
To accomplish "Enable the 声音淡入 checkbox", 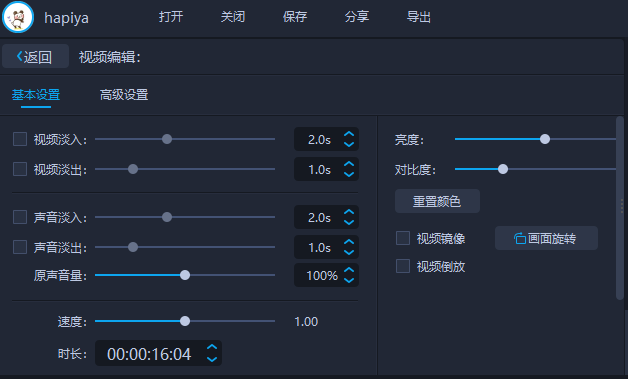I will pyautogui.click(x=20, y=217).
